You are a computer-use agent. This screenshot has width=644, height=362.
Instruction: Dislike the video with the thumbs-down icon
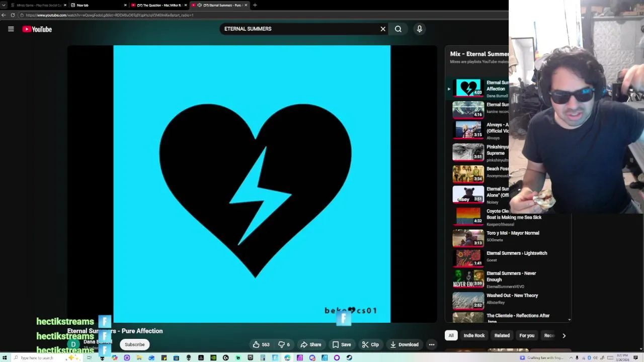[x=284, y=344]
